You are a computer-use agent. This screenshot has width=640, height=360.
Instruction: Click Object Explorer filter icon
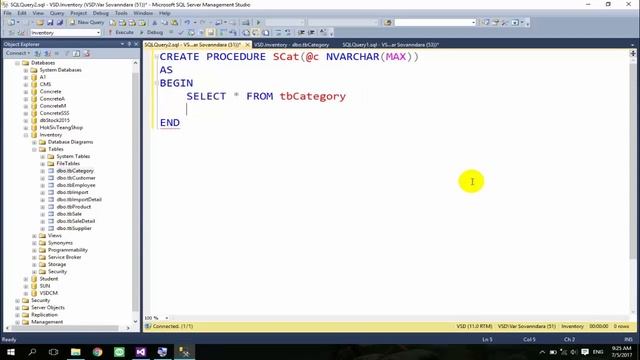point(67,53)
